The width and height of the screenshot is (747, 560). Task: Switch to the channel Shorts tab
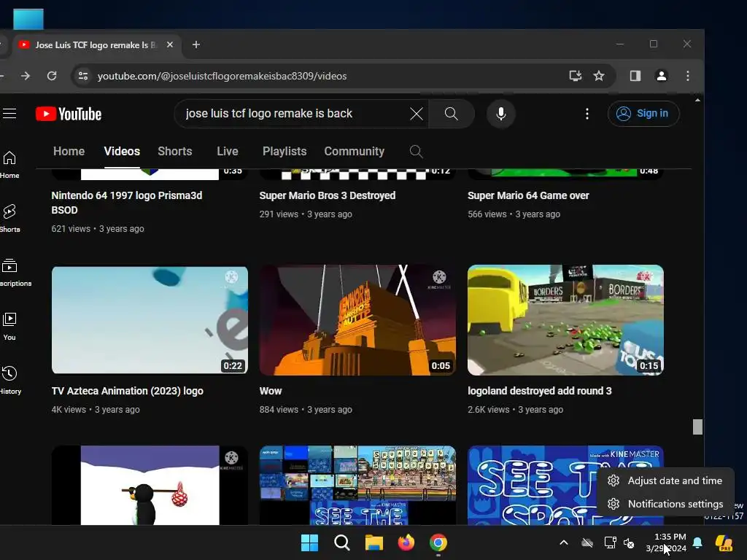point(175,152)
